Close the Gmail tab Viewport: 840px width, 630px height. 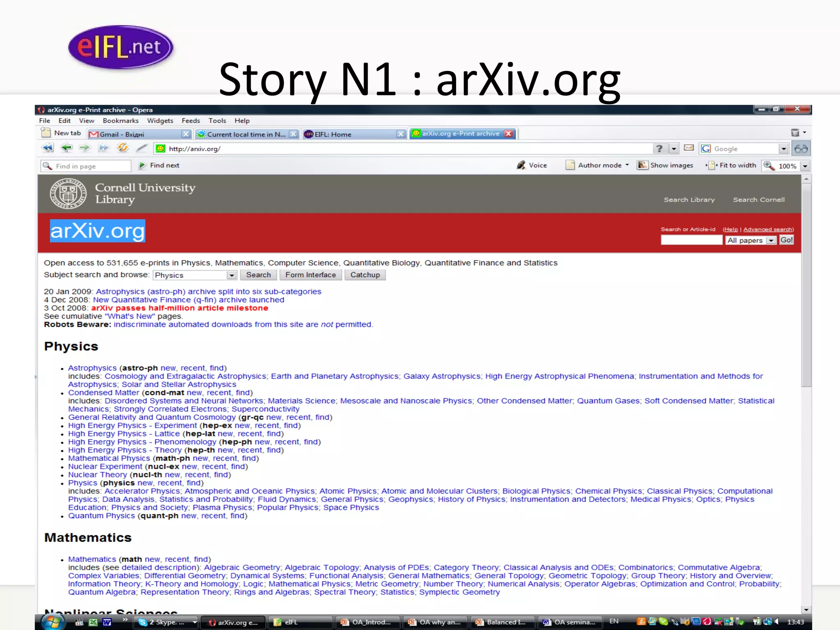(186, 134)
